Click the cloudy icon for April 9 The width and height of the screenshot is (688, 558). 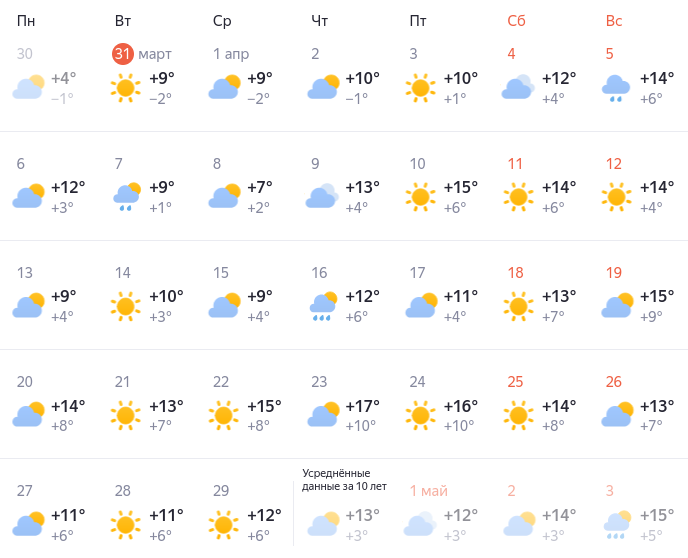[321, 197]
